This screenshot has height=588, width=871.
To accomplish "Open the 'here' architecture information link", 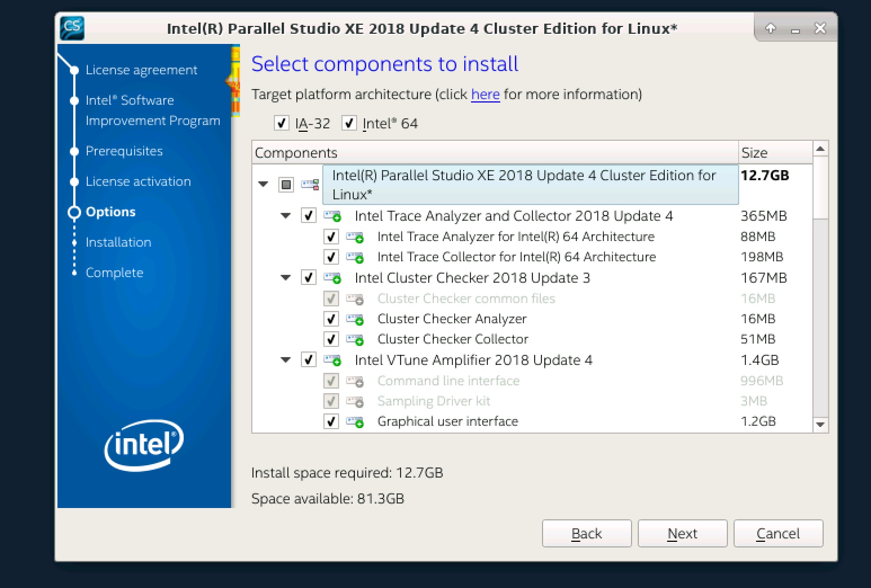I will (485, 94).
